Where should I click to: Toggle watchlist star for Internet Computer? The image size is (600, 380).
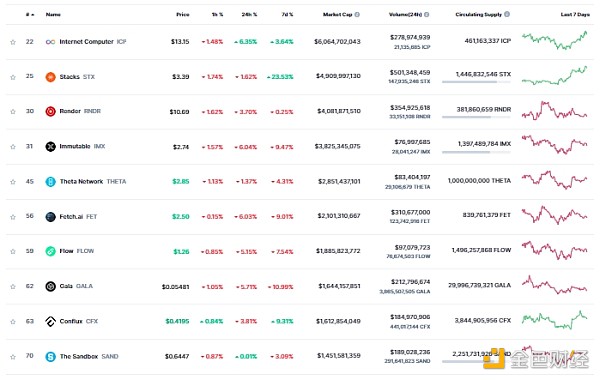(x=13, y=42)
